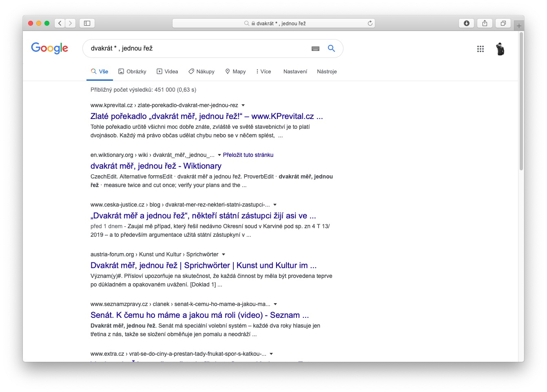Switch to the Obrázky tab

coord(132,71)
